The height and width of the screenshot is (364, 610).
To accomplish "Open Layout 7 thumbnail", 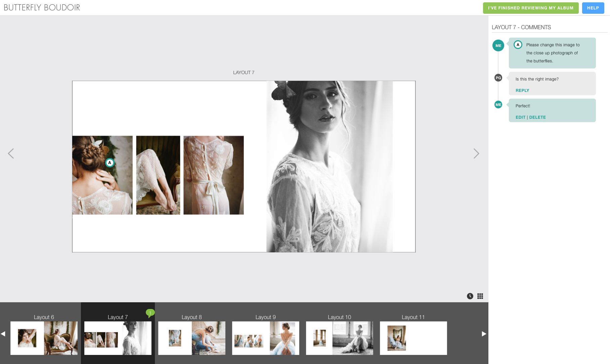I will pos(118,338).
